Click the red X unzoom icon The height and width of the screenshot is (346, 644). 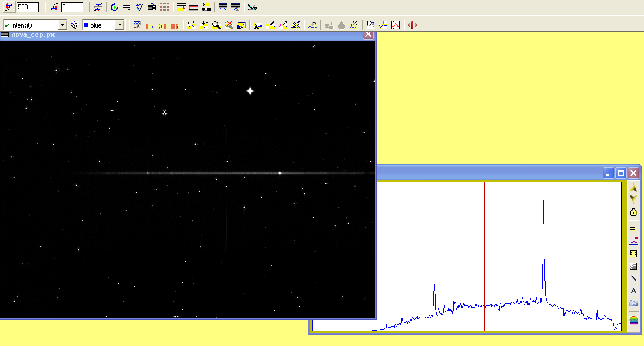pyautogui.click(x=229, y=25)
